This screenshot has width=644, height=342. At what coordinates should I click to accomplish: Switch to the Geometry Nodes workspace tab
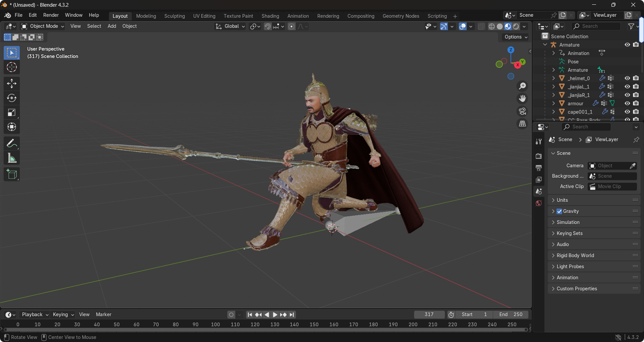(401, 16)
